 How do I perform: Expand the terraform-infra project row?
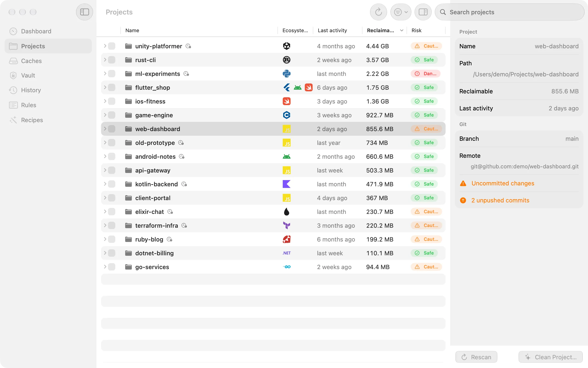[105, 225]
